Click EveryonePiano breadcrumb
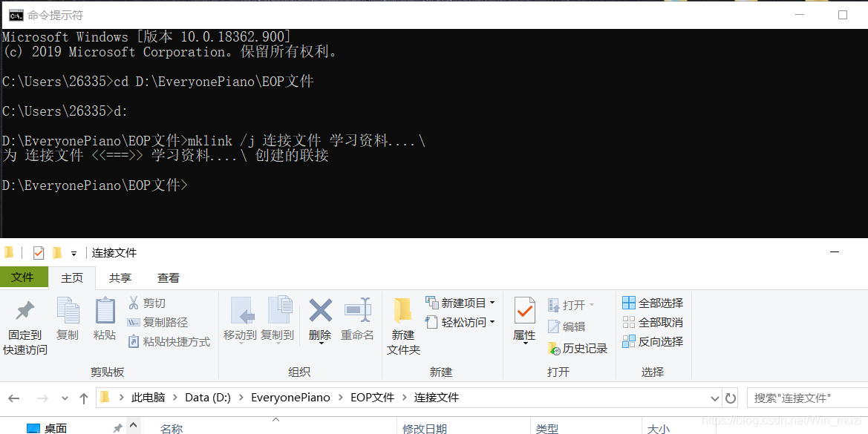The width and height of the screenshot is (868, 434). [x=290, y=398]
